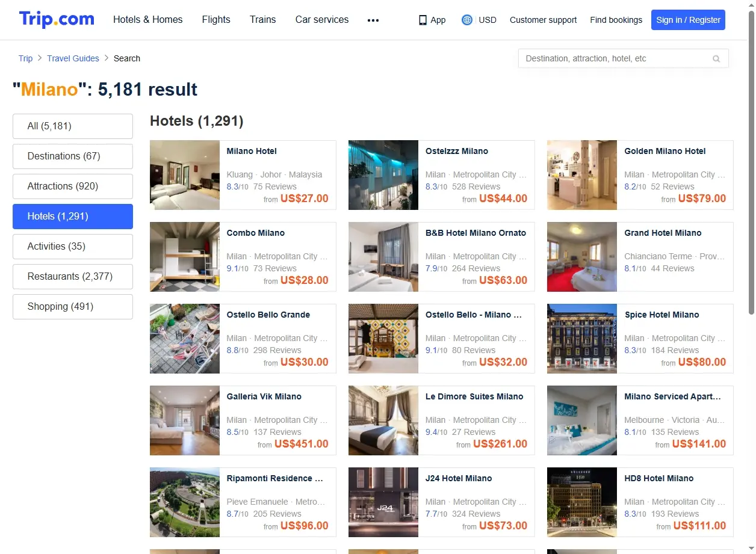Click 528 Reviews on Ostelzzz Milano
The width and height of the screenshot is (756, 554).
click(476, 186)
